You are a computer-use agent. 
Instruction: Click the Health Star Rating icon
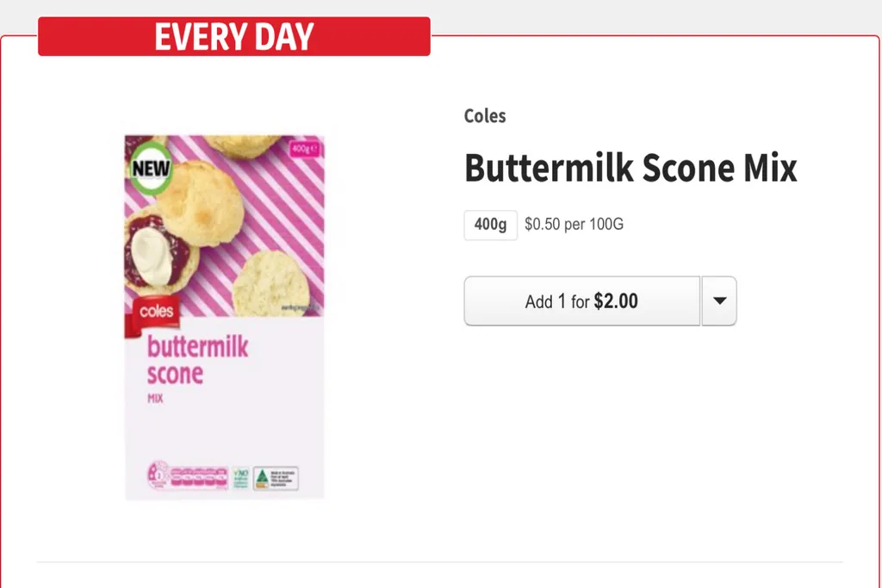pyautogui.click(x=158, y=475)
